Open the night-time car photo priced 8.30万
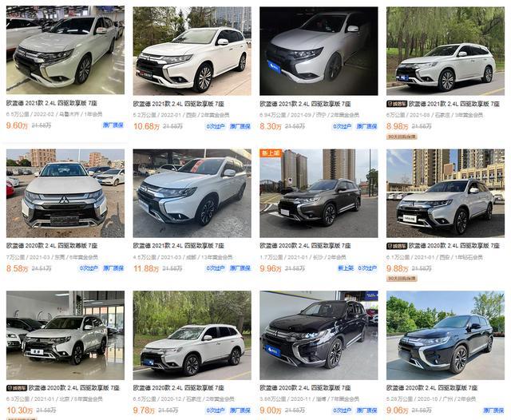 point(319,51)
